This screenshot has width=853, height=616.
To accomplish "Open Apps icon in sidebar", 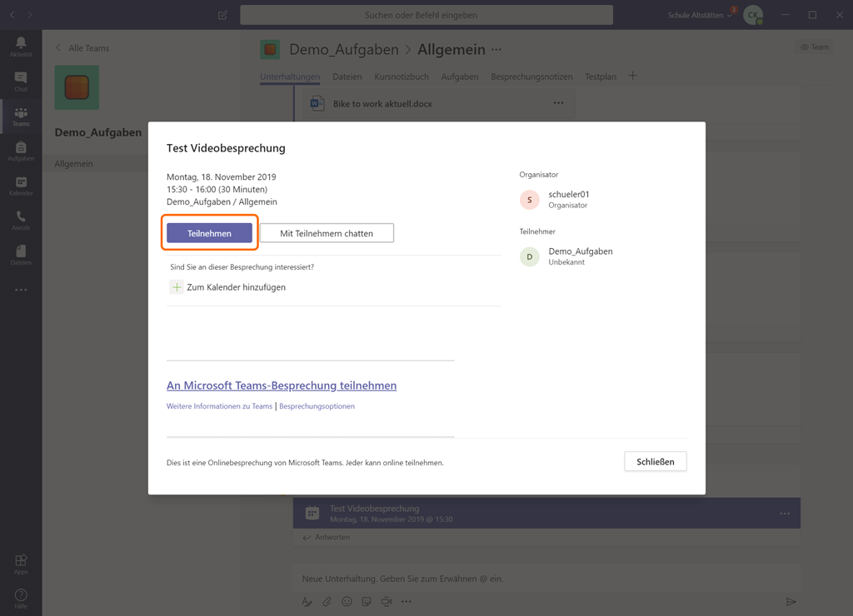I will pyautogui.click(x=21, y=564).
